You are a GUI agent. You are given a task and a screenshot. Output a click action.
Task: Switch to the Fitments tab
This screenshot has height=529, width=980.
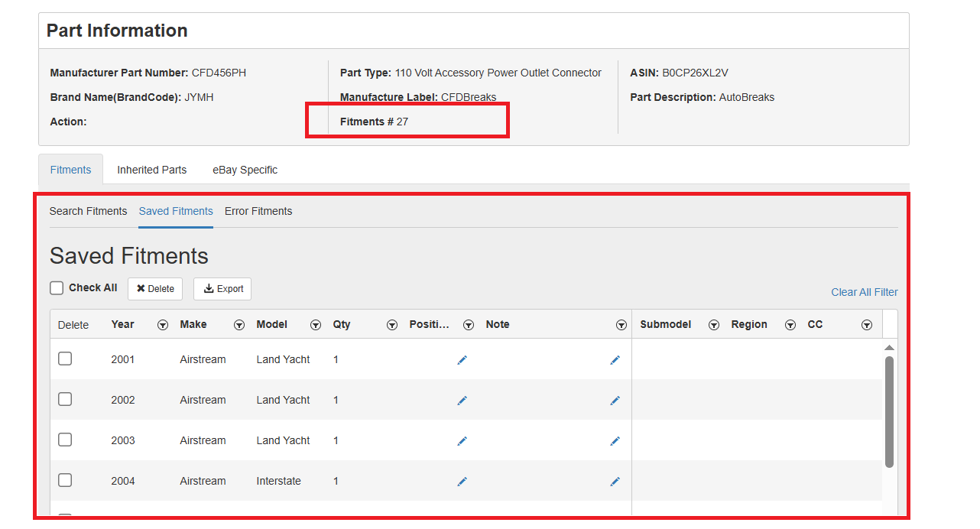pos(70,170)
